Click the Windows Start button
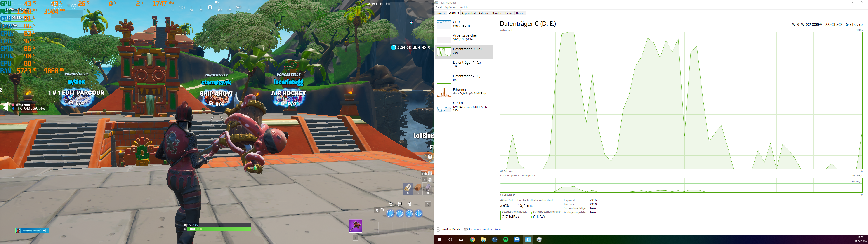 pos(439,240)
